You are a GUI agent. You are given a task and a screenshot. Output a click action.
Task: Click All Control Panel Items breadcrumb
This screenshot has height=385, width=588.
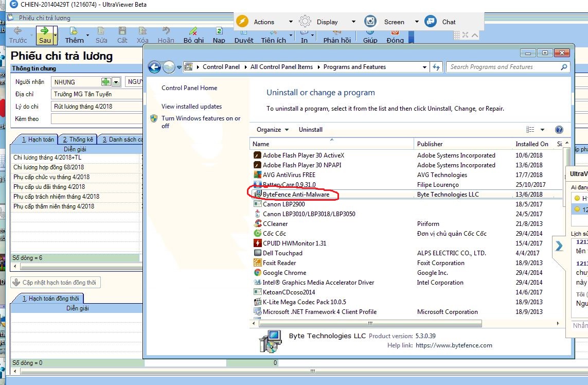pos(281,67)
